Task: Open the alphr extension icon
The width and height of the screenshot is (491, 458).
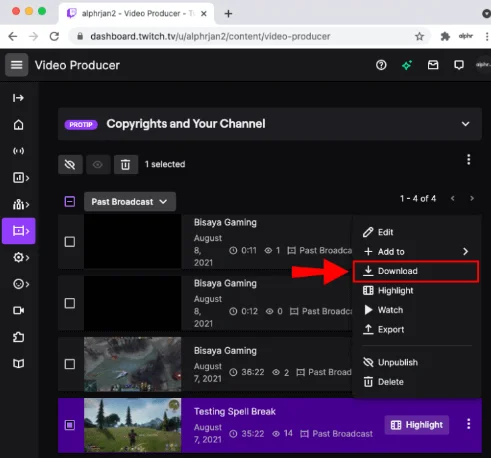Action: (466, 36)
